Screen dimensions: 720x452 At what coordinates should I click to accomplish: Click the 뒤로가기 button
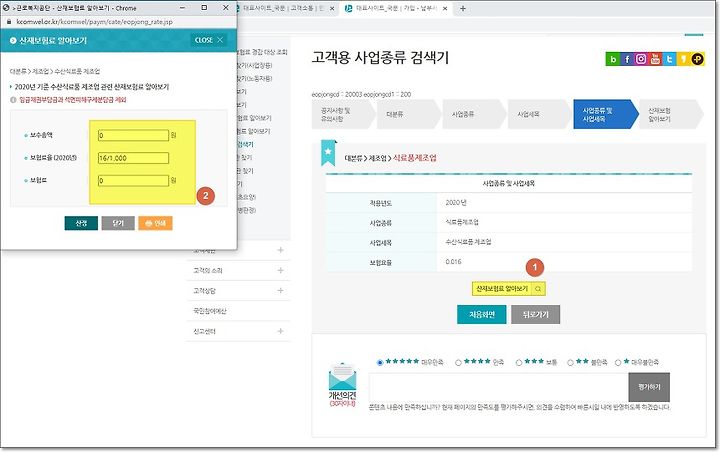[x=535, y=315]
